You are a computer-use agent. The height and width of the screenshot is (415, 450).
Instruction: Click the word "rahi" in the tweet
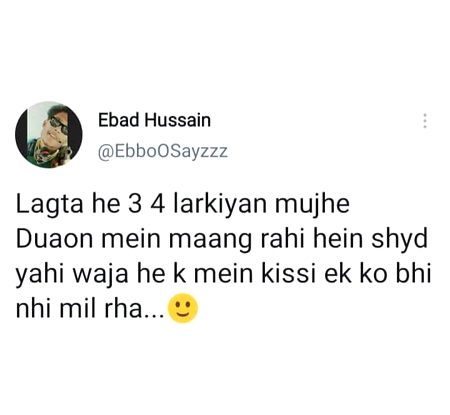click(282, 239)
